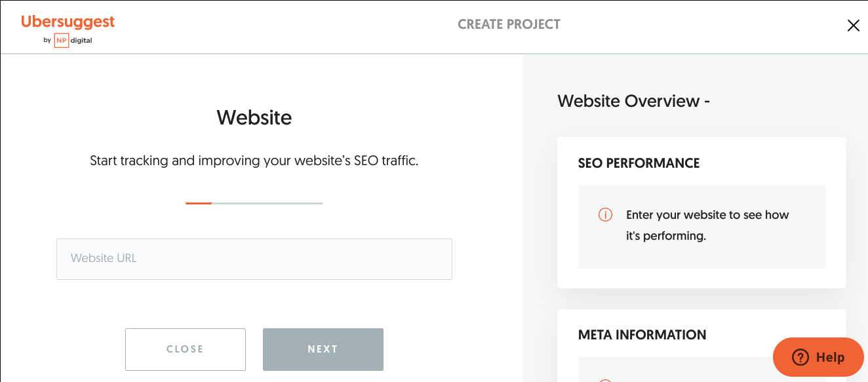Click the question mark icon in Help
Screen dimensions: 868x382
coord(800,357)
